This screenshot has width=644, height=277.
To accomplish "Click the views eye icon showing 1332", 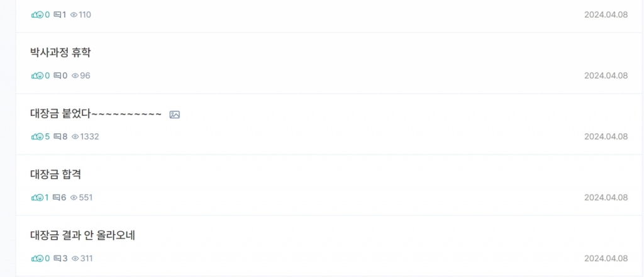I will pos(75,137).
